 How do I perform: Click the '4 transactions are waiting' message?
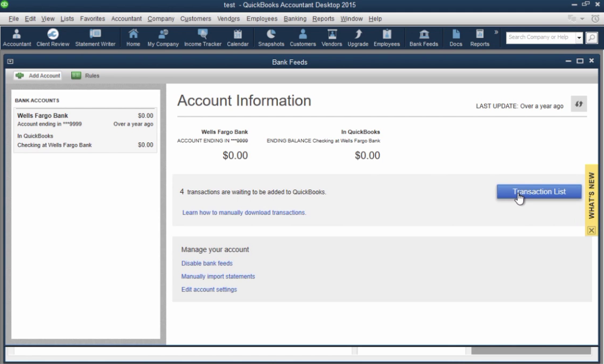tap(253, 192)
